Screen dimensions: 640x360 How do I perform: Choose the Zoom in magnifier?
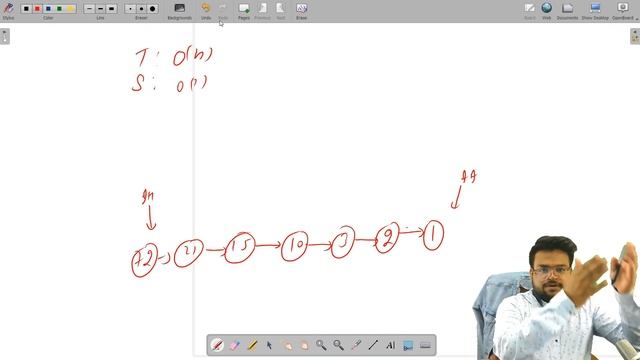point(321,345)
